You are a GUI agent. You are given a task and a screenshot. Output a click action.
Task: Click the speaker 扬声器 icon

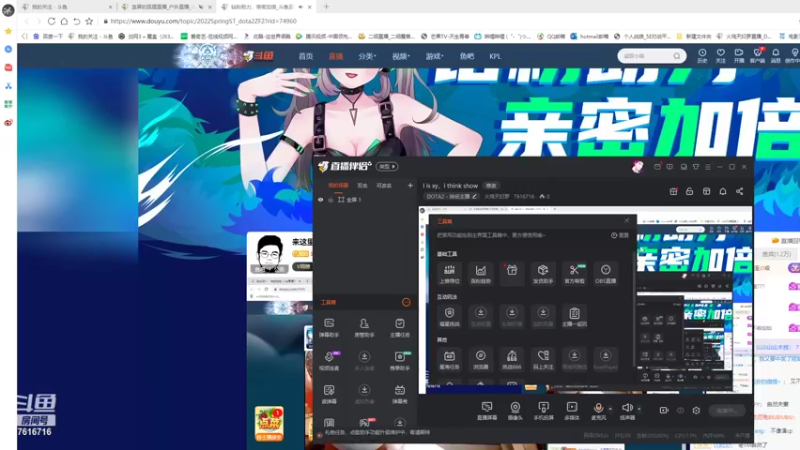[x=627, y=410]
